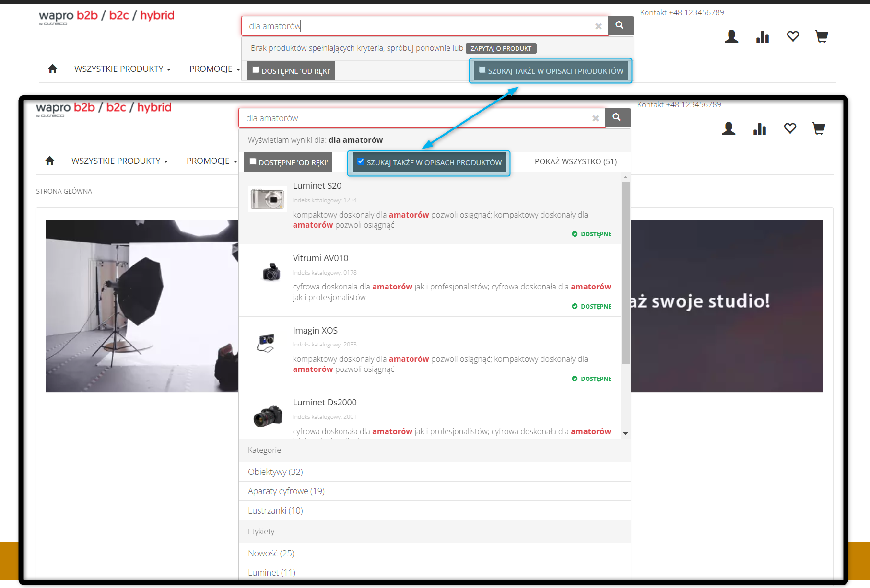Uncheck the checked 'Szukaj także w opisach produktów' box
This screenshot has width=870, height=588.
tap(361, 161)
